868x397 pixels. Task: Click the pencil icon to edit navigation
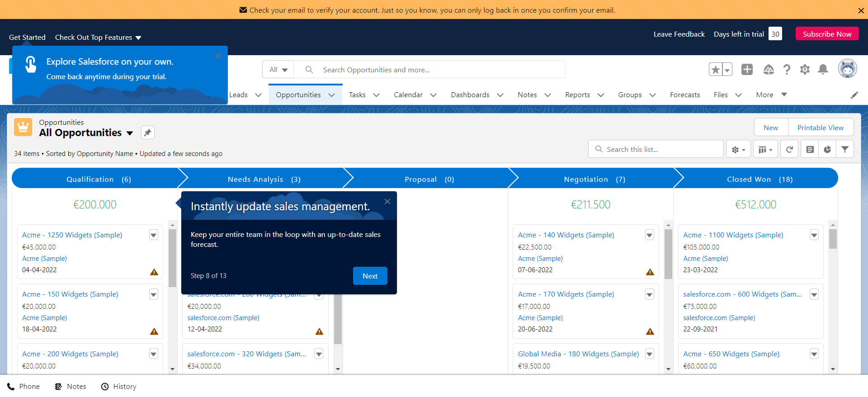coord(854,95)
